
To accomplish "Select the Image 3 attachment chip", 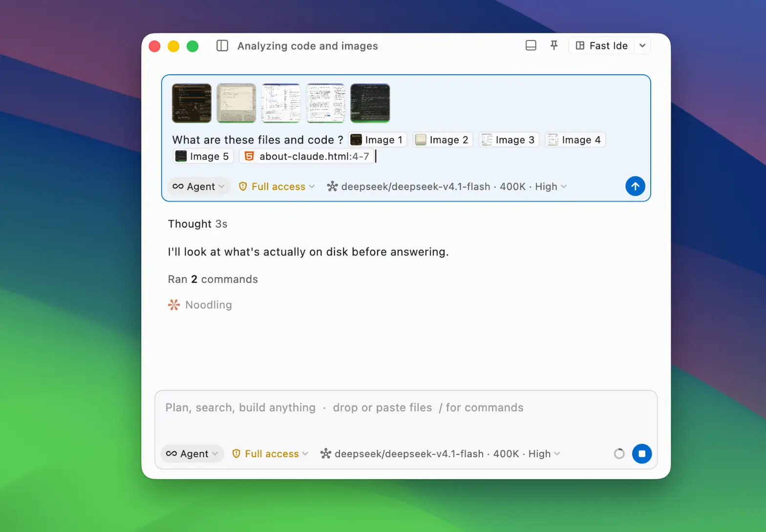I will coord(508,140).
